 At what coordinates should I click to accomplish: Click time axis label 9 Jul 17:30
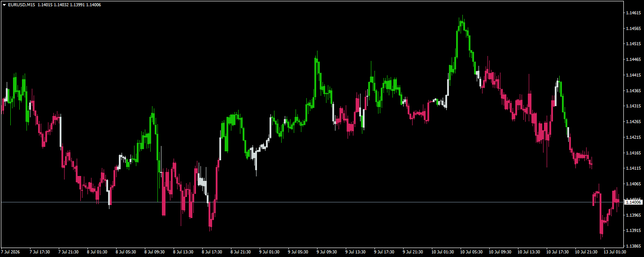click(x=384, y=252)
